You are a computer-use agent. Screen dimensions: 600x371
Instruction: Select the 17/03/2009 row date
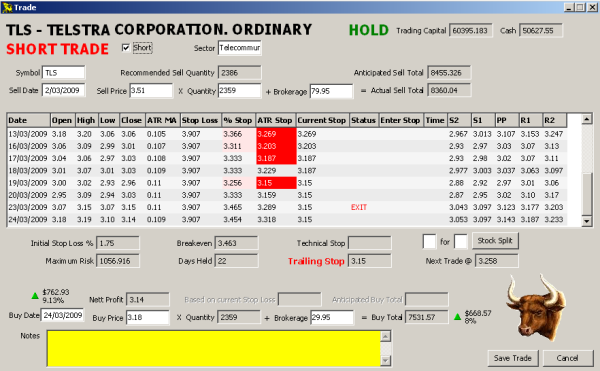click(28, 159)
